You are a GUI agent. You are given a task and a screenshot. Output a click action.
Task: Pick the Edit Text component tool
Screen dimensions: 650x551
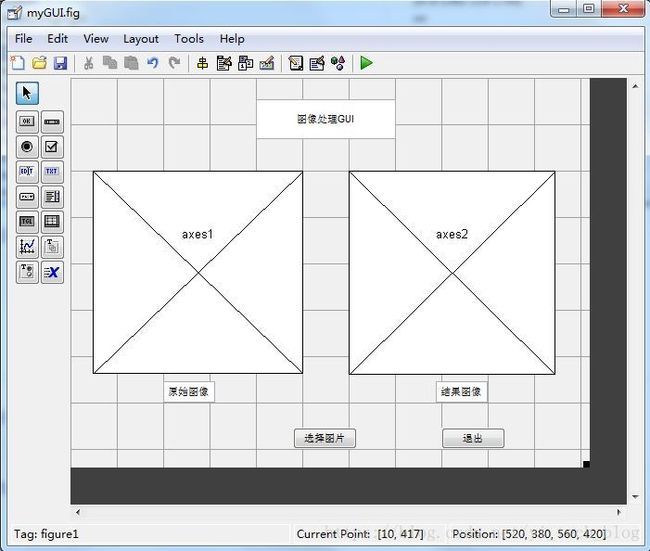(x=27, y=172)
